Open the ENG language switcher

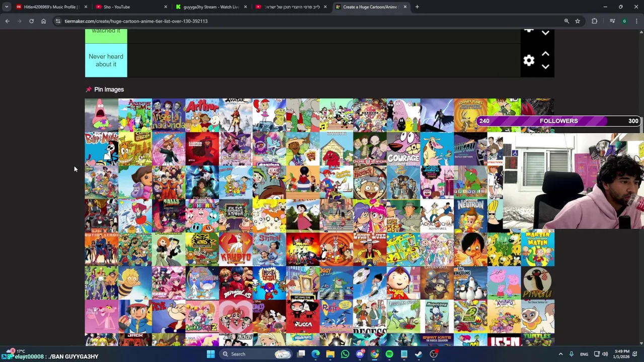(x=584, y=354)
